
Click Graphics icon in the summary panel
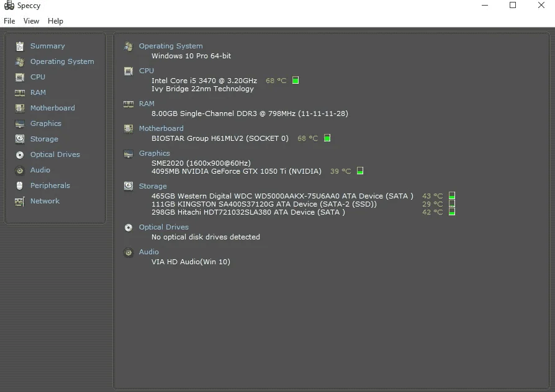click(129, 154)
